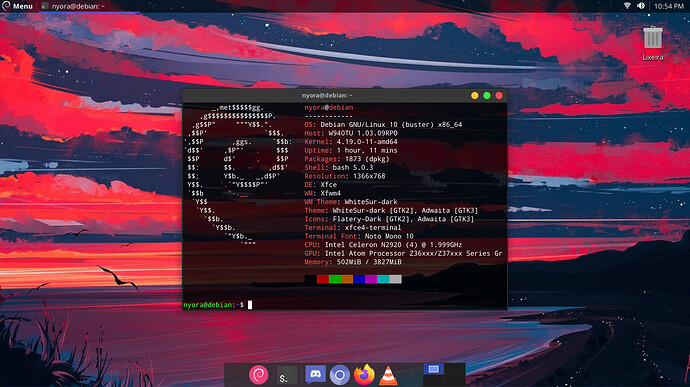Click the terminal title bar text nyora@debian: ~

point(327,96)
